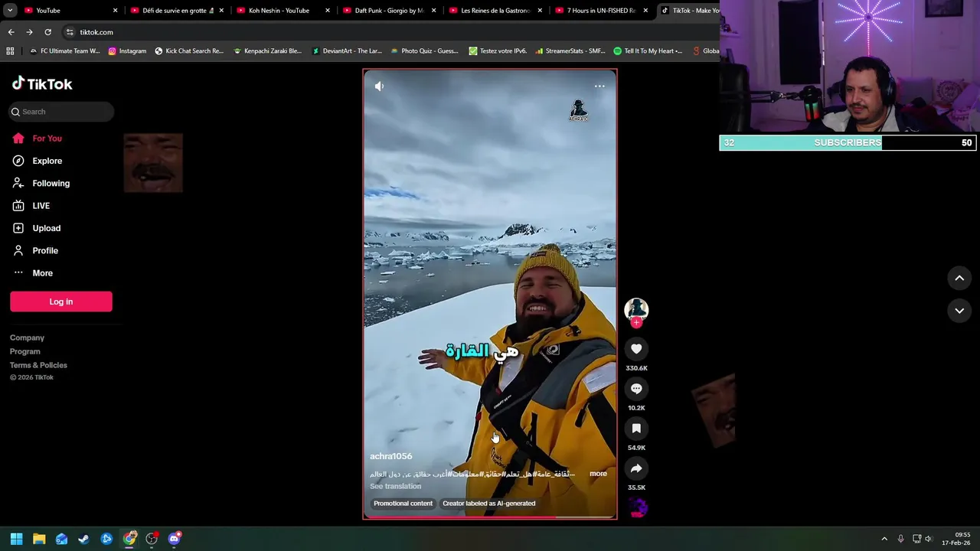Click the Log in button
This screenshot has width=980, height=551.
tap(61, 302)
